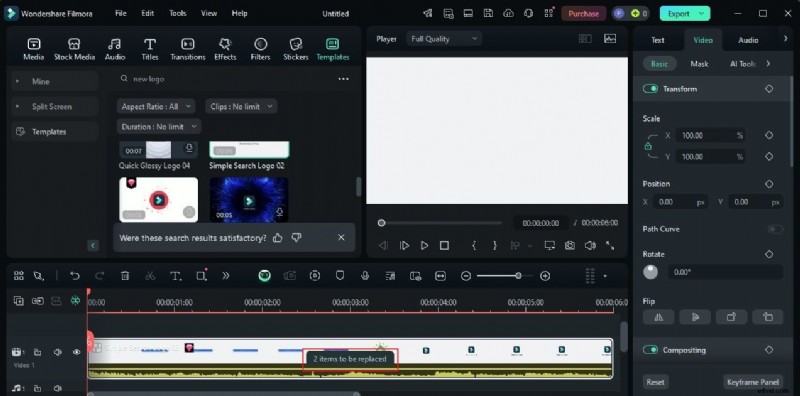Select the crop tool icon

[201, 276]
